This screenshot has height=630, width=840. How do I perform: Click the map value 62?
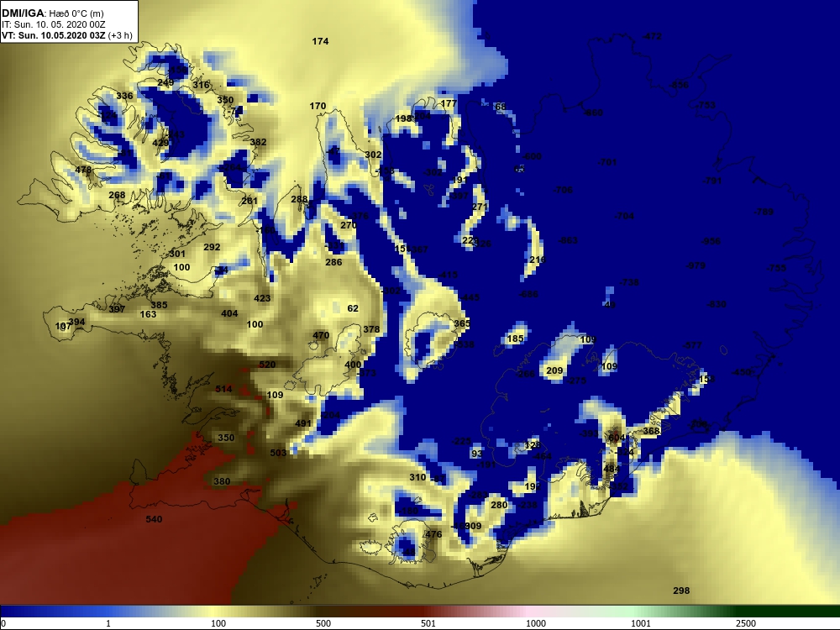coord(353,308)
